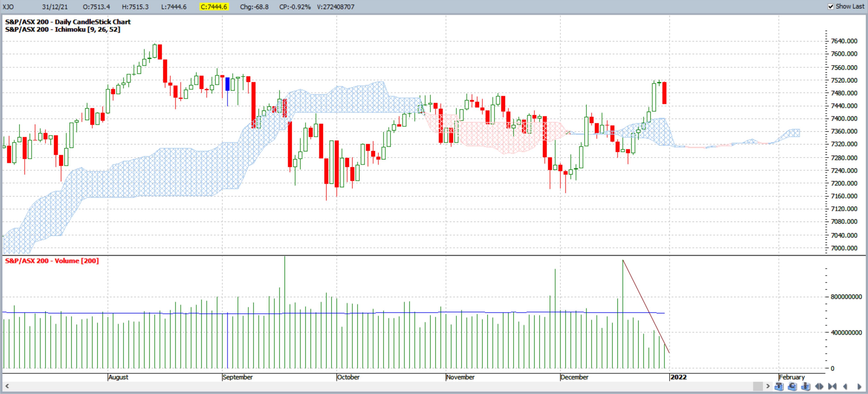The image size is (868, 394).
Task: Click the compress chart arrows icon
Action: (x=832, y=386)
